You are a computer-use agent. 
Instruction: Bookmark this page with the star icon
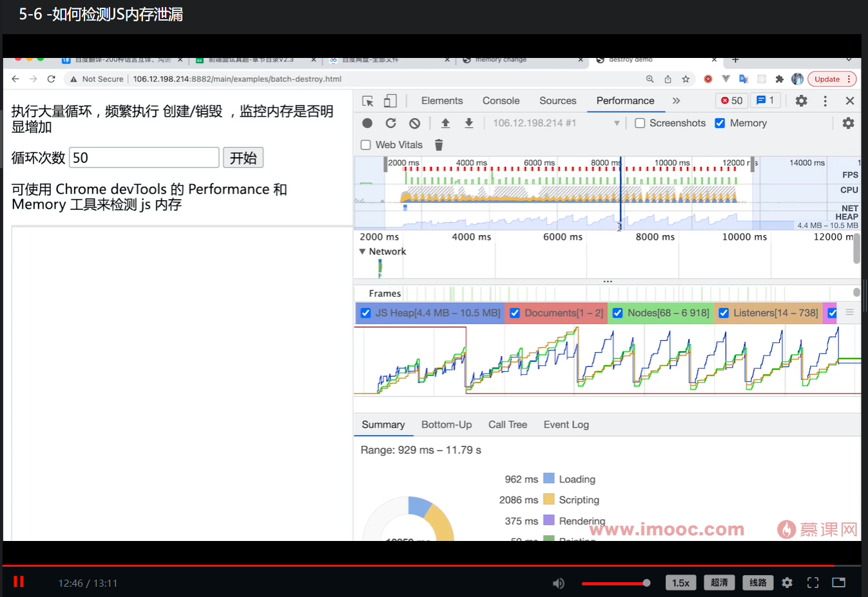[686, 79]
